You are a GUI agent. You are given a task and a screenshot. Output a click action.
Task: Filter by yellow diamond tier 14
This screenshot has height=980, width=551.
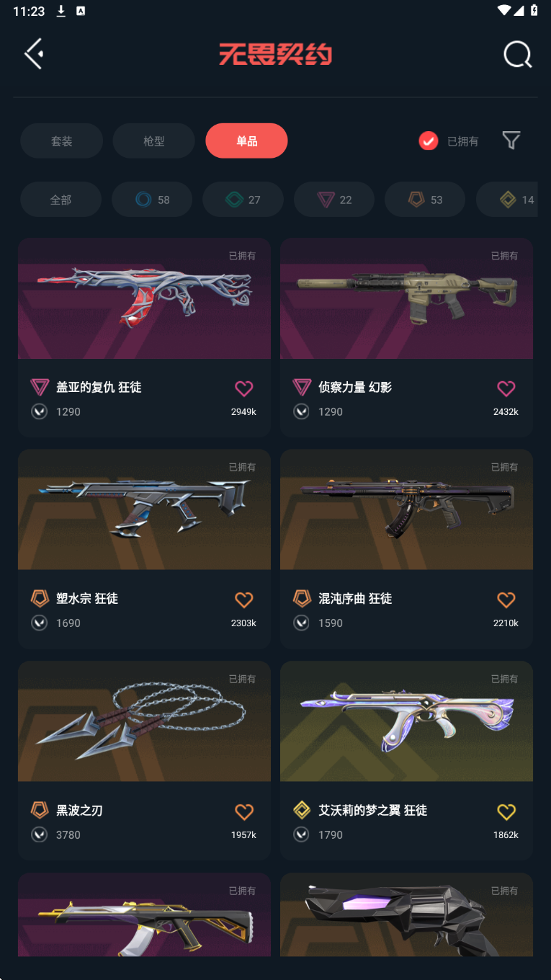click(x=507, y=200)
